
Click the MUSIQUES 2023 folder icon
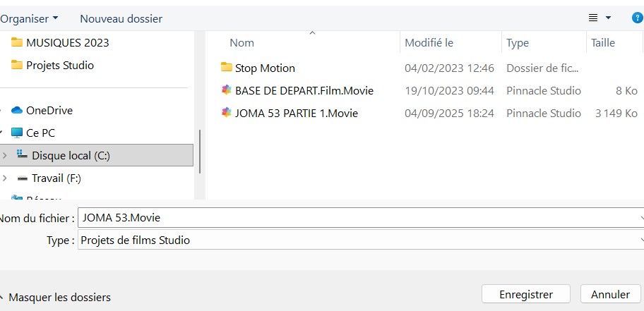(x=17, y=42)
